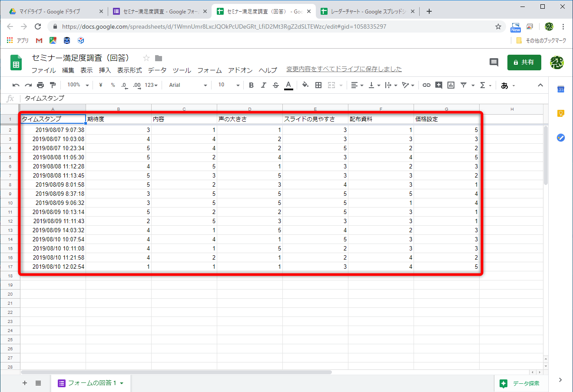Screen dimensions: 573x392
Task: Bookmark this page with the star
Action: [498, 26]
